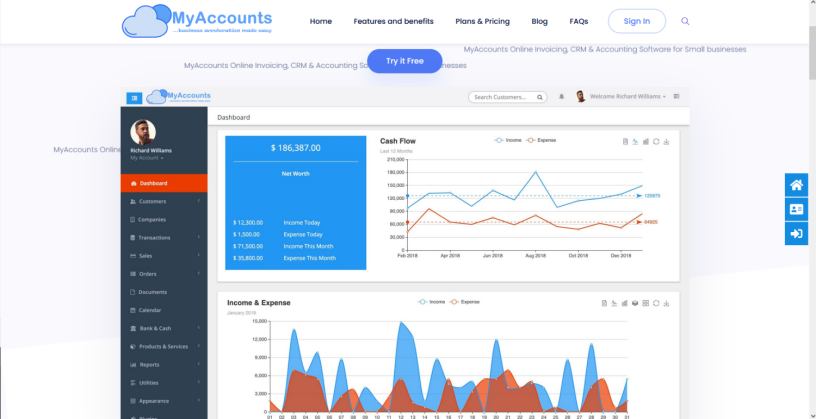
Task: Click the Try it Free button
Action: [x=405, y=61]
